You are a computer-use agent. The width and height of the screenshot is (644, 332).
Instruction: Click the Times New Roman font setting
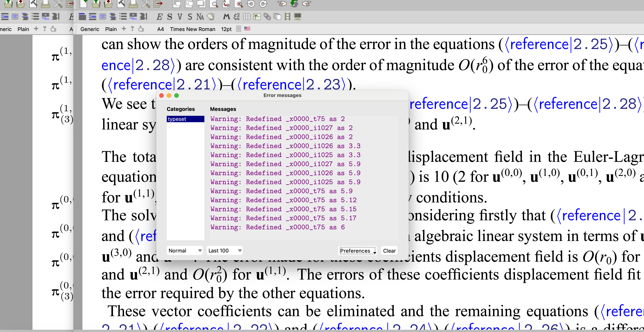[x=193, y=29]
